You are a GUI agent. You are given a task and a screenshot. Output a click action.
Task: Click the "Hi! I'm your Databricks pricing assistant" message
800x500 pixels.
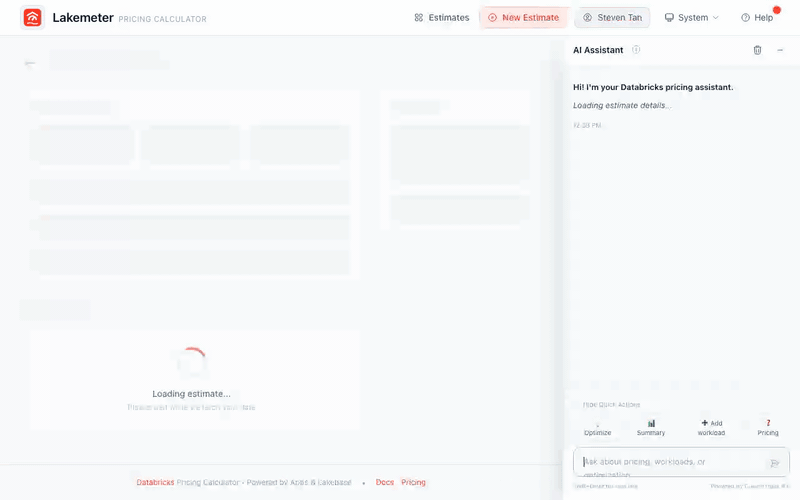point(653,87)
